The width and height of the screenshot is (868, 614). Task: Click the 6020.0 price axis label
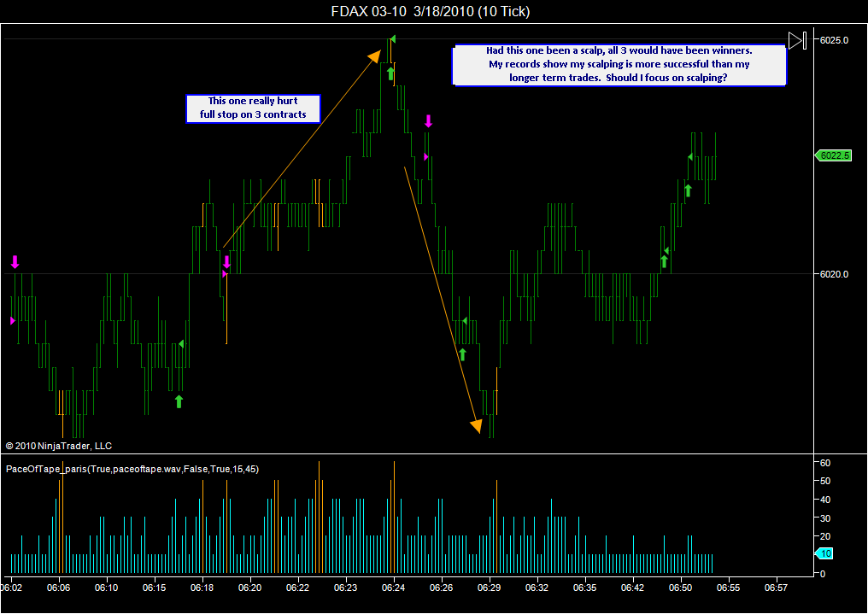pyautogui.click(x=834, y=274)
